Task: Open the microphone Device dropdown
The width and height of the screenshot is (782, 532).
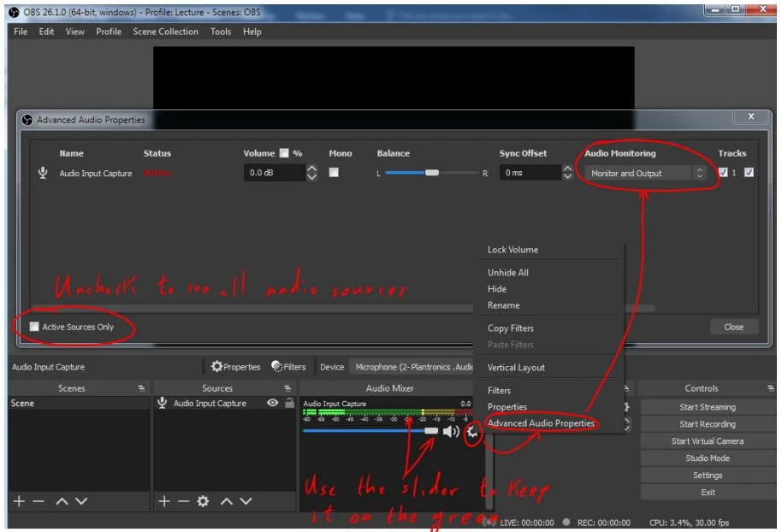Action: pos(414,367)
